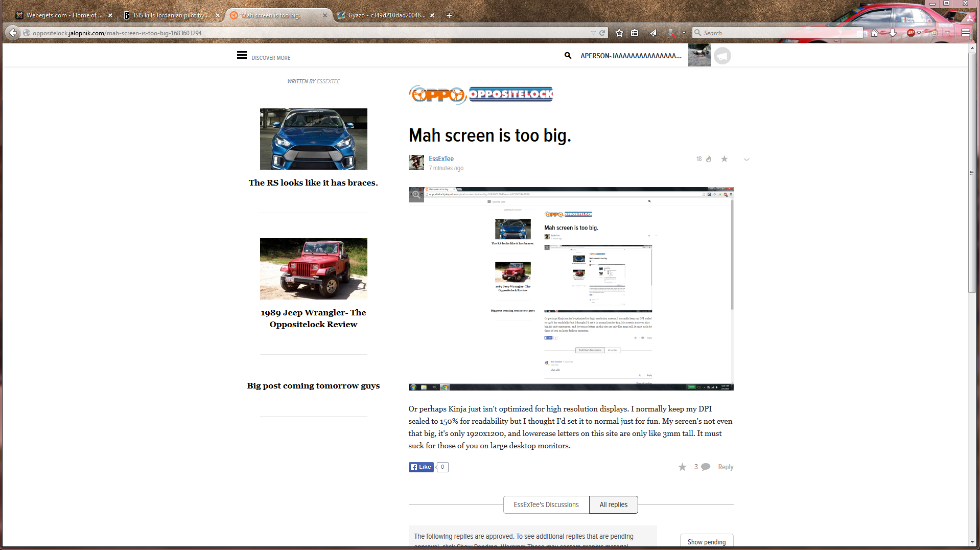Click the red Jeep Wrangler thumbnail
This screenshot has height=550, width=980.
click(x=313, y=269)
